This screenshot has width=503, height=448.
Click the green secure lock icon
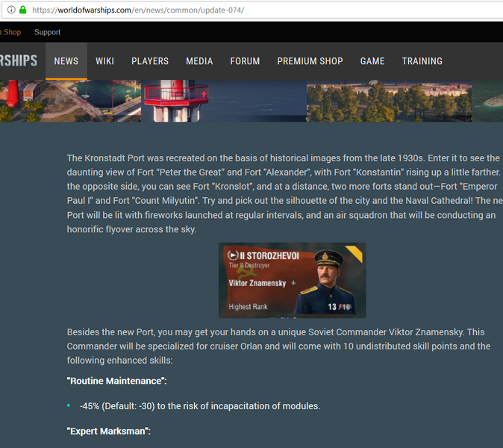(22, 10)
